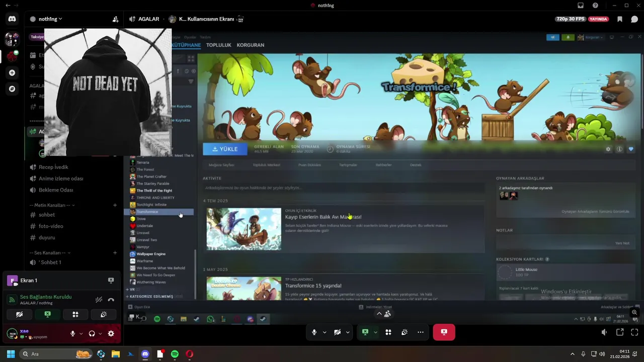Open soundboard in call control bar
This screenshot has height=362, width=644.
(x=405, y=332)
